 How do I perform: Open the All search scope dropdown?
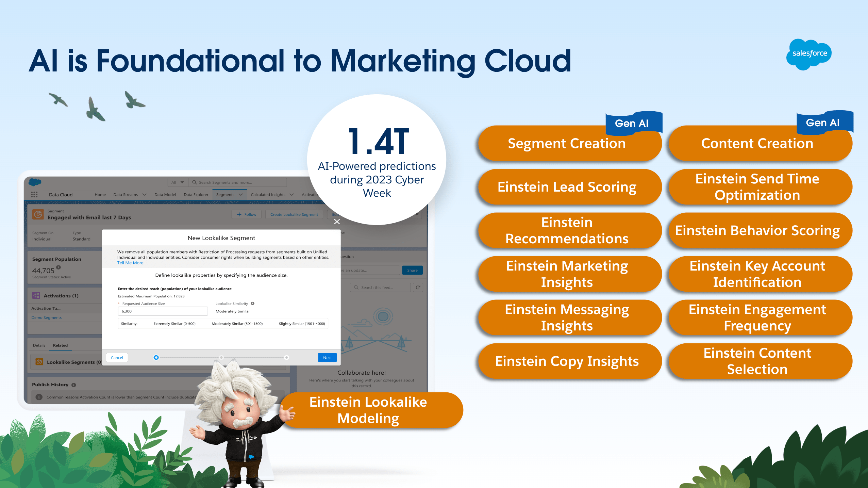point(178,182)
